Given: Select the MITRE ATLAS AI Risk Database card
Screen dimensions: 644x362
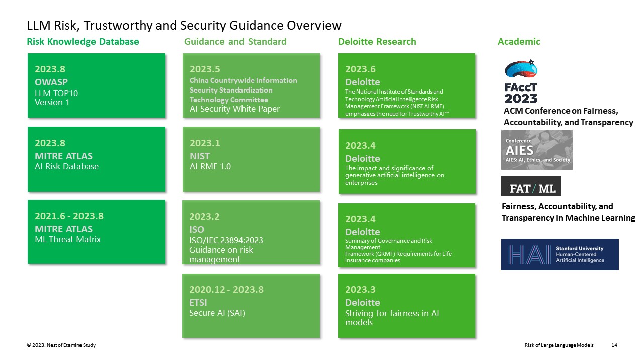Looking at the screenshot, I should [x=96, y=159].
